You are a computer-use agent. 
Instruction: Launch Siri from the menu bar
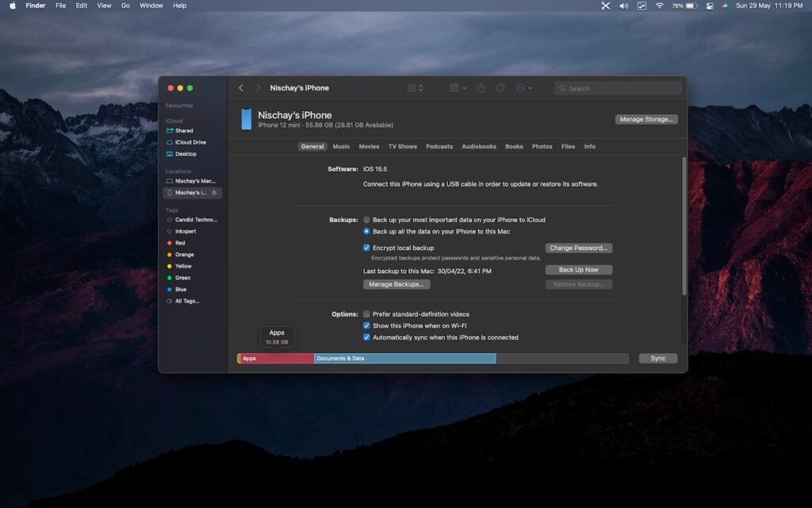(725, 6)
